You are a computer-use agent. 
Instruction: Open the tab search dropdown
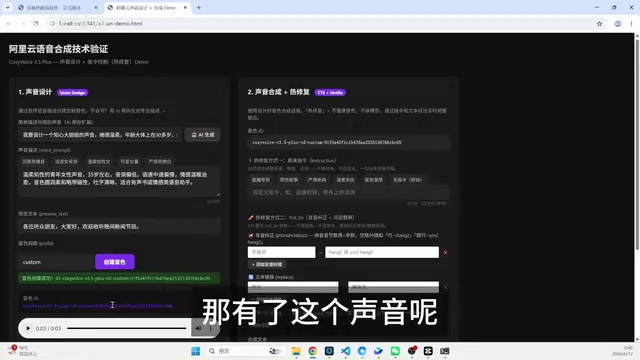click(x=7, y=8)
